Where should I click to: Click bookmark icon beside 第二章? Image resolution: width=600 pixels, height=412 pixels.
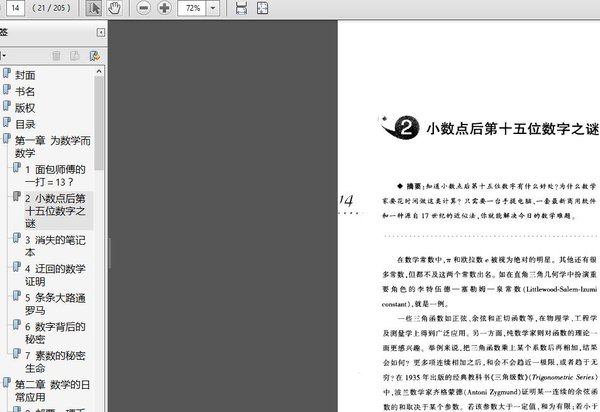(7, 383)
